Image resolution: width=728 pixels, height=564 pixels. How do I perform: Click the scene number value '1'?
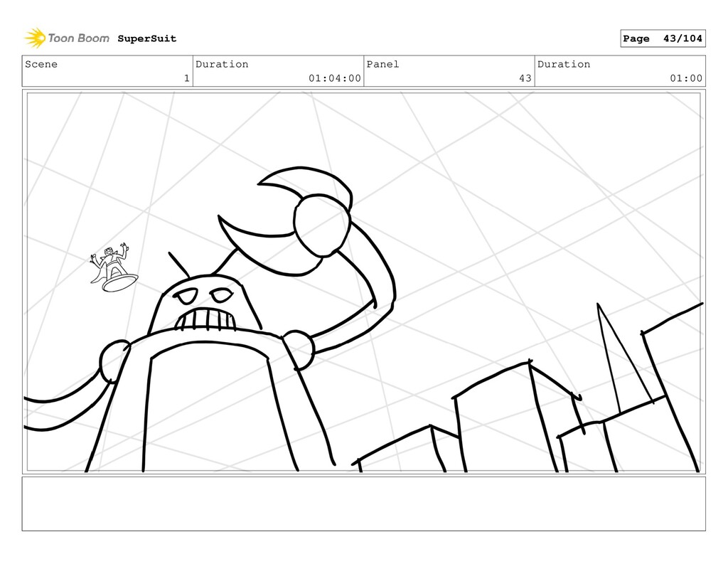pos(187,78)
